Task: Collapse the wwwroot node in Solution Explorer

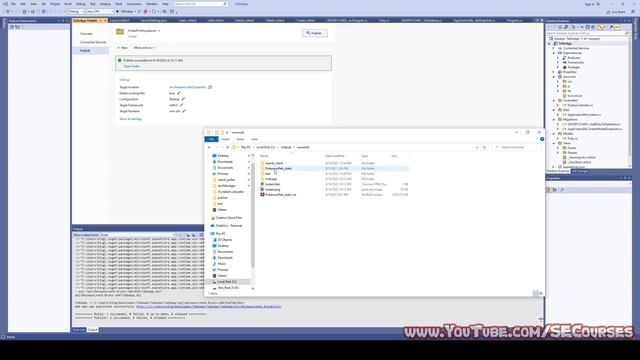Action: pos(554,77)
